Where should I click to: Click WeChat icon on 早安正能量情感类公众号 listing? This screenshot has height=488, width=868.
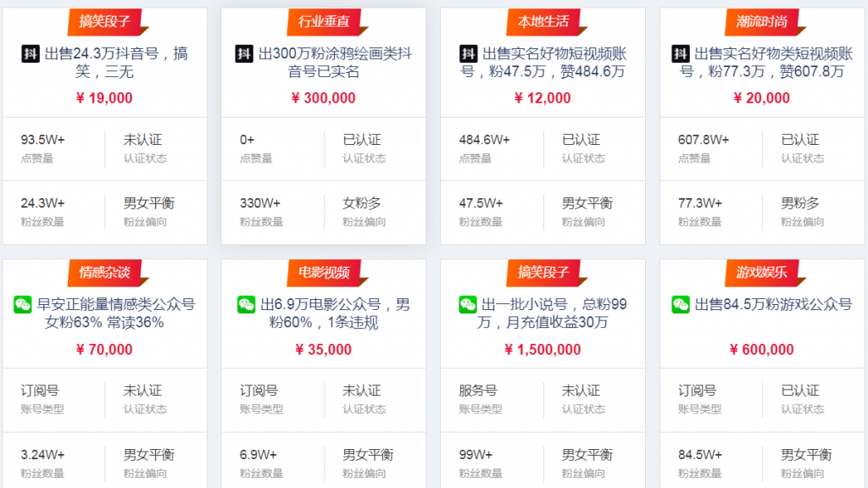[x=23, y=305]
